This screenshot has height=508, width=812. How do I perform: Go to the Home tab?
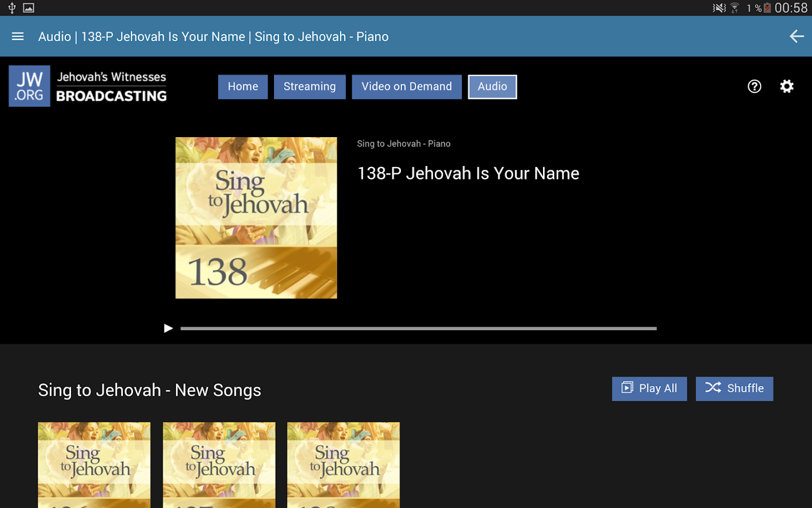242,87
